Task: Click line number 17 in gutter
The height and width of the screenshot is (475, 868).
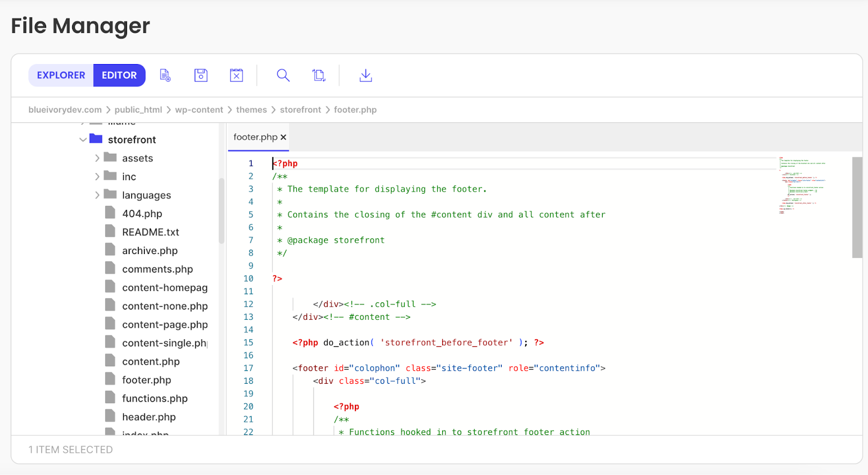Action: (248, 368)
